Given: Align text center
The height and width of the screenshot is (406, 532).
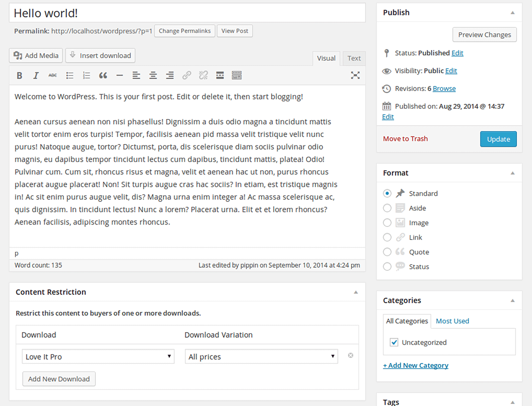Looking at the screenshot, I should coord(153,75).
